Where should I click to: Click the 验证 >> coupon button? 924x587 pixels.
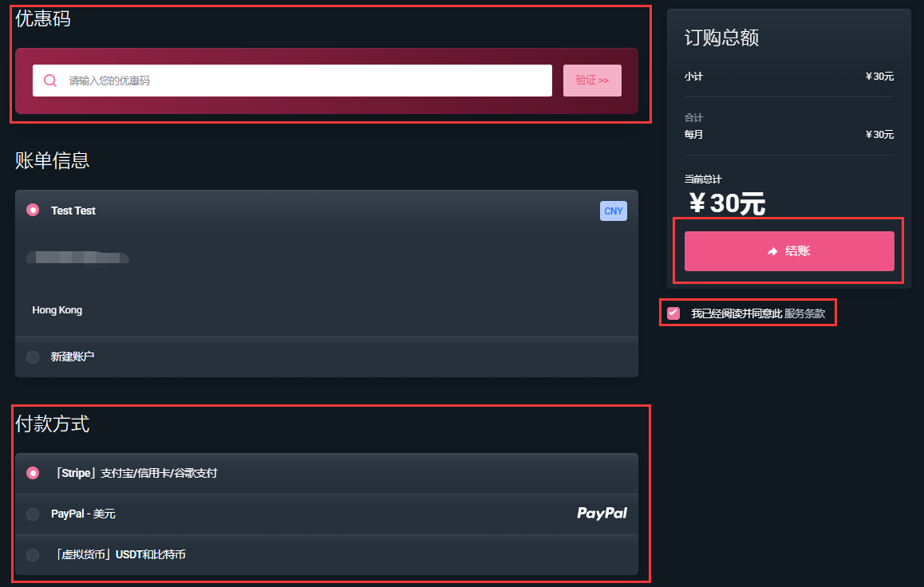click(592, 80)
